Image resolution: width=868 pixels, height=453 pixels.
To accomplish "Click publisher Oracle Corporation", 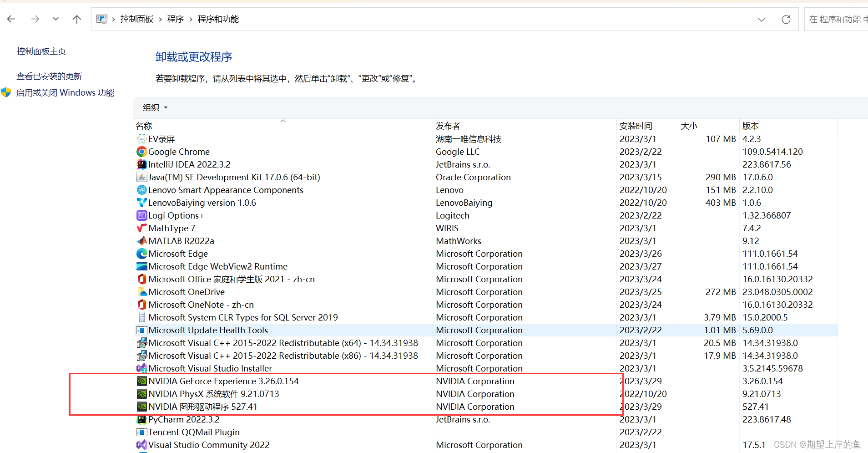I will (x=473, y=177).
